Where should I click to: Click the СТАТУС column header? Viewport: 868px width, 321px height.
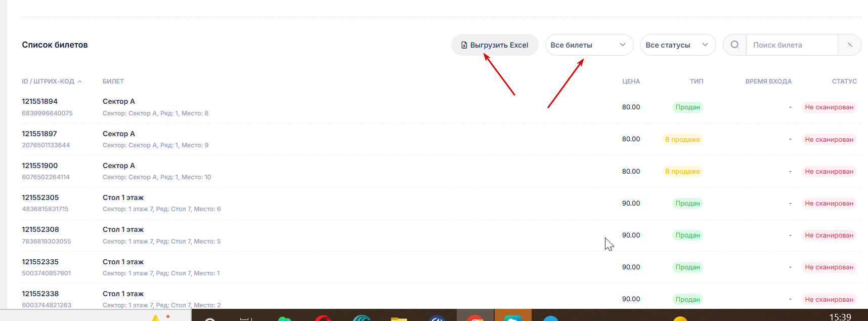point(844,82)
